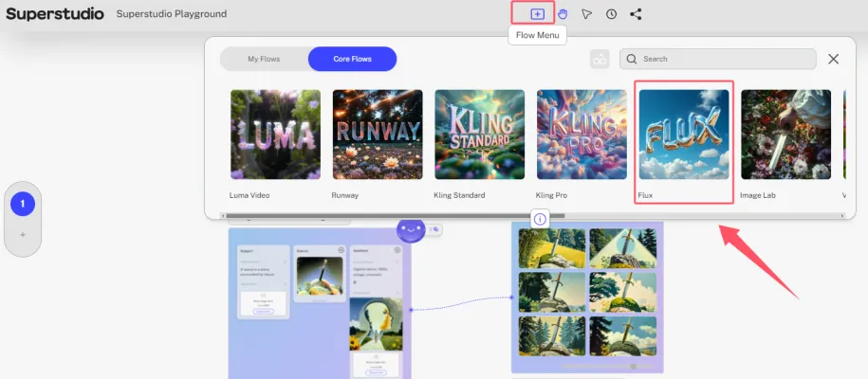The image size is (868, 379).
Task: Switch to the My Flows tab
Action: pos(265,59)
